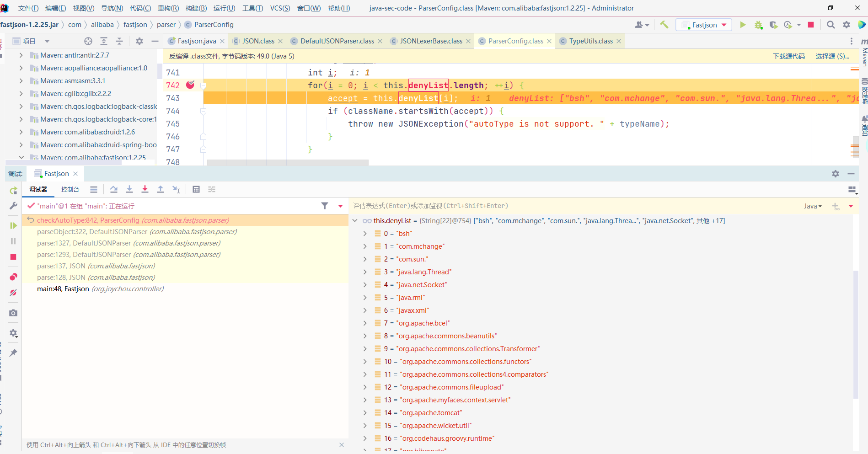The image size is (868, 454).
Task: Open project panel options gear
Action: [139, 41]
